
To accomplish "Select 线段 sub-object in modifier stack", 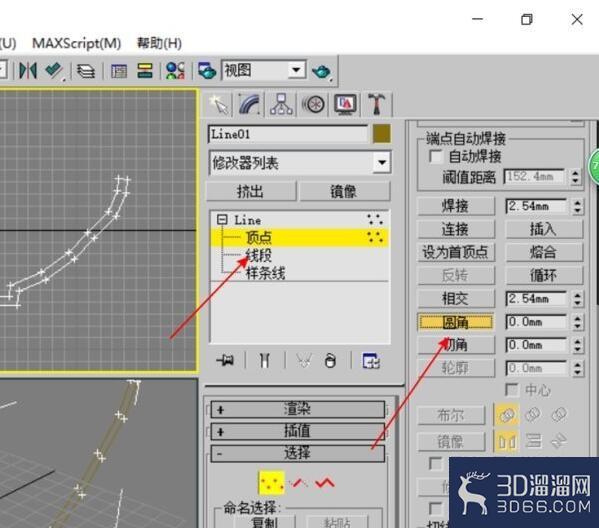I will 259,255.
